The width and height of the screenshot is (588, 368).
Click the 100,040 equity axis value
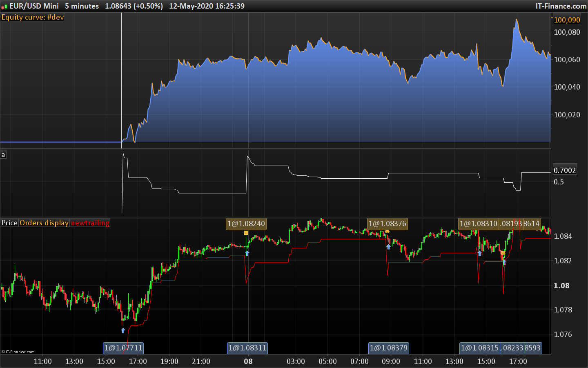567,87
